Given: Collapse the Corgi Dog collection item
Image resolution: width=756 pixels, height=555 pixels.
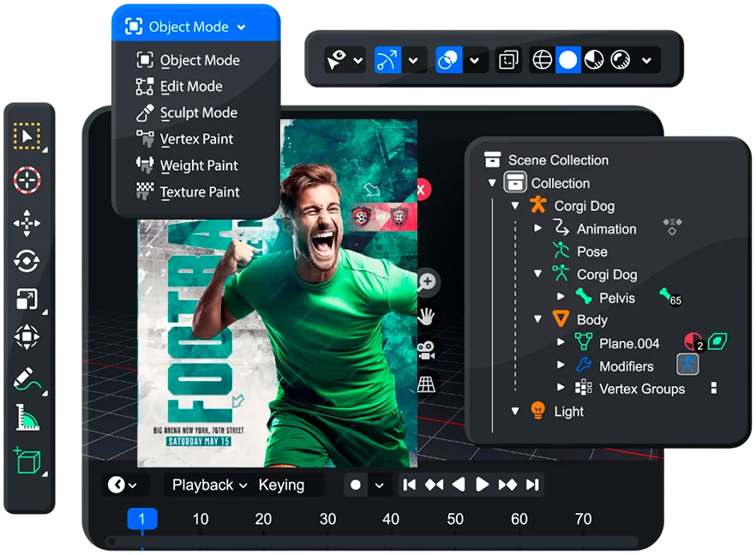Looking at the screenshot, I should 515,206.
